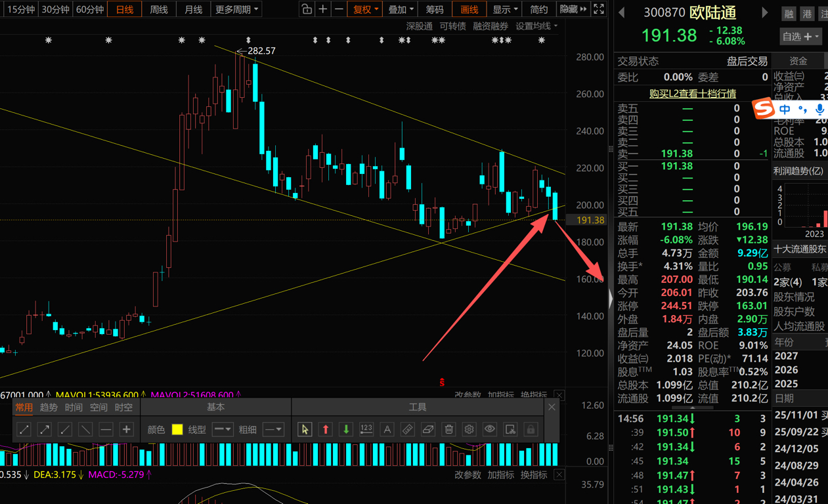Screen dimensions: 828x504
Task: Pick the yellow line color swatch
Action: (177, 430)
